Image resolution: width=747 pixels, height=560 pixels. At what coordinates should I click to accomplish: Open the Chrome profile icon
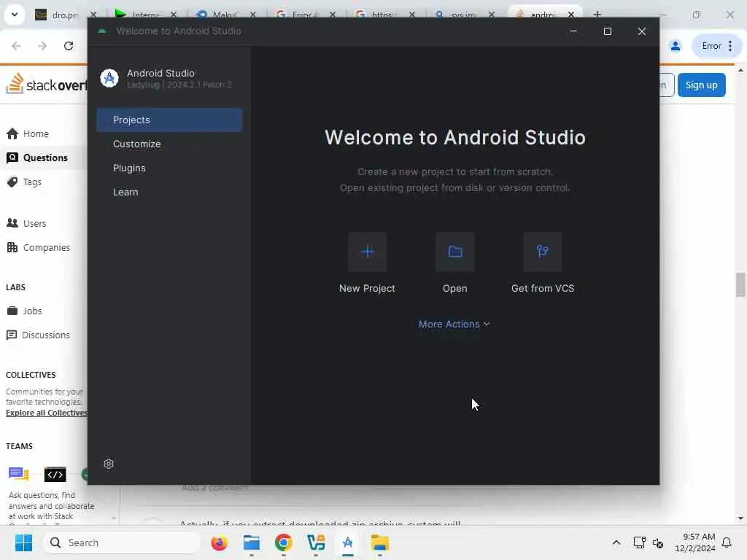pos(676,46)
